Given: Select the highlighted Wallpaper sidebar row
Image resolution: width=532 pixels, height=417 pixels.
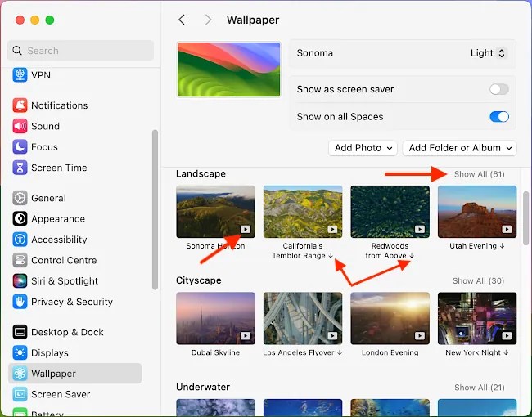Looking at the screenshot, I should 74,374.
